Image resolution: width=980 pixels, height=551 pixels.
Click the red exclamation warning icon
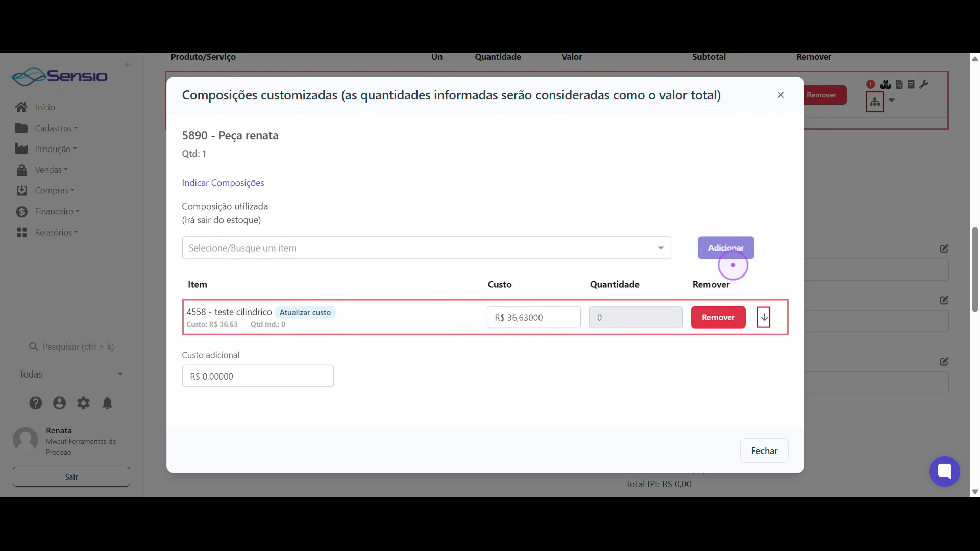pos(871,84)
